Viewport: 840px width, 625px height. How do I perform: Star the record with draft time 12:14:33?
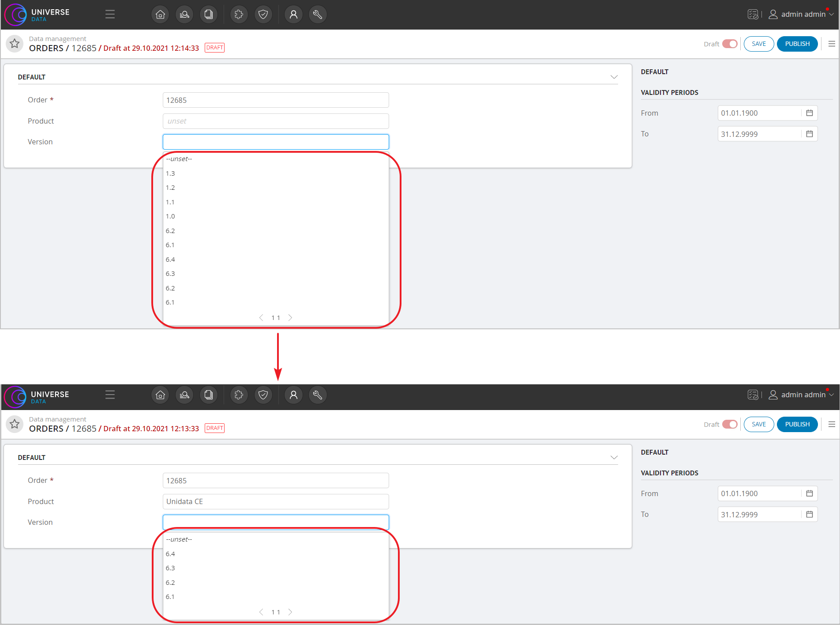click(15, 44)
